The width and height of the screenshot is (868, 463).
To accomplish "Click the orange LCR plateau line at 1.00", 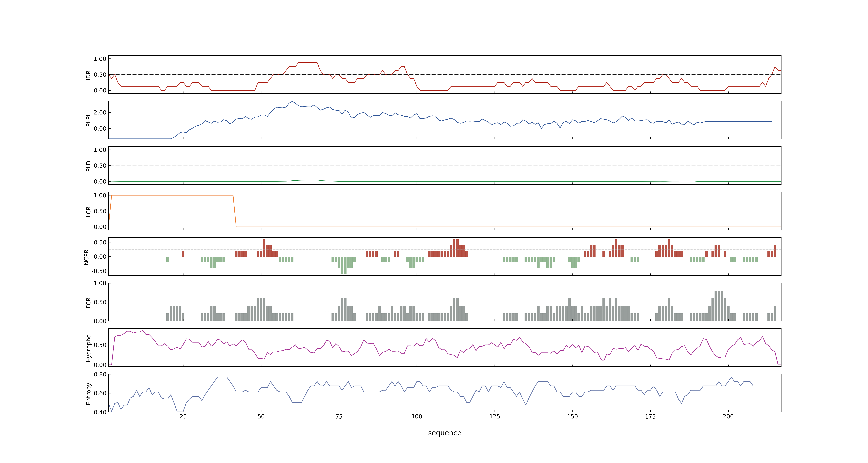I will [x=172, y=195].
